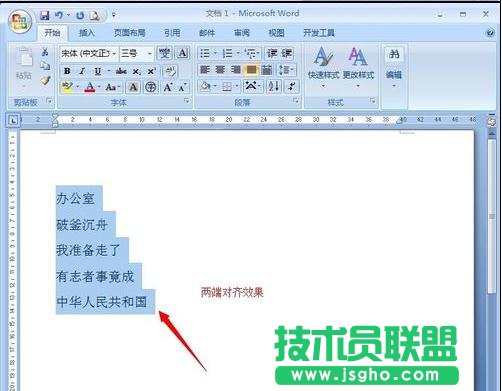The image size is (502, 391).
Task: Customize the quick access toolbar dropdown arrow
Action: coord(114,15)
